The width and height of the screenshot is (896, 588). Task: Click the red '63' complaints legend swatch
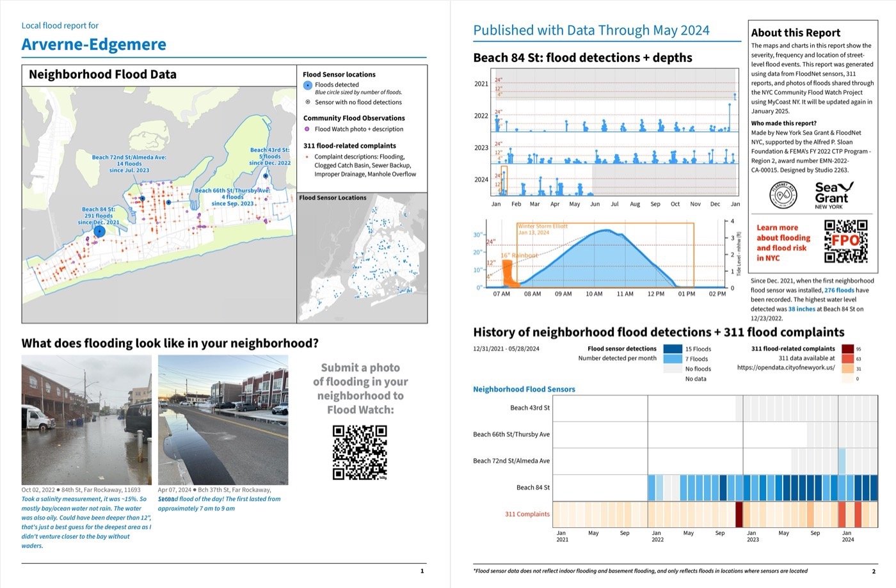[x=847, y=359]
